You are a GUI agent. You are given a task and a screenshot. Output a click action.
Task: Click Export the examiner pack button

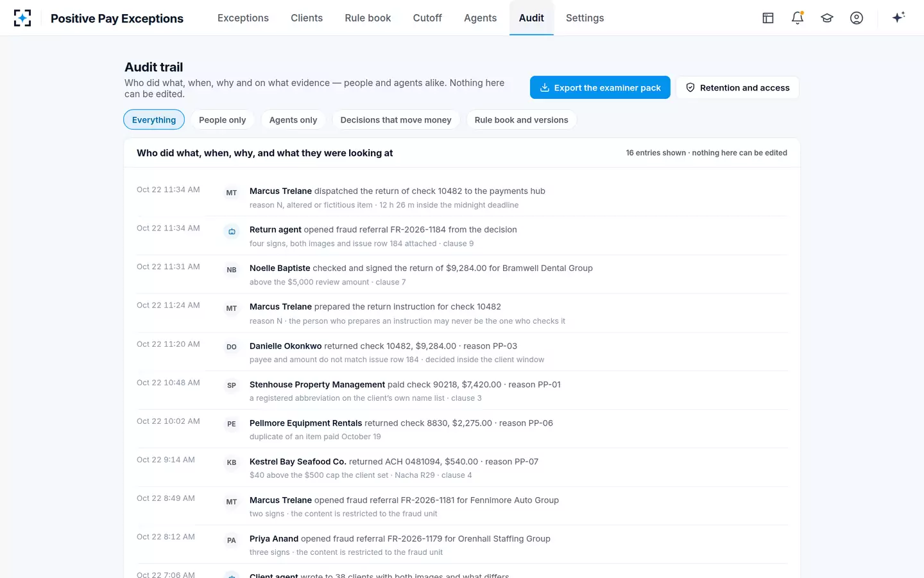pyautogui.click(x=600, y=87)
